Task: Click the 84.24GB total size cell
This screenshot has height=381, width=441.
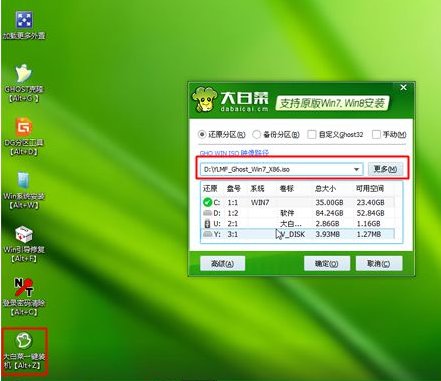Action: pyautogui.click(x=329, y=213)
